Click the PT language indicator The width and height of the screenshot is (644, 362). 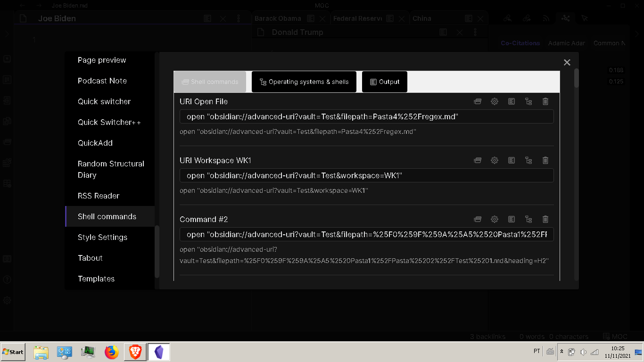(537, 351)
